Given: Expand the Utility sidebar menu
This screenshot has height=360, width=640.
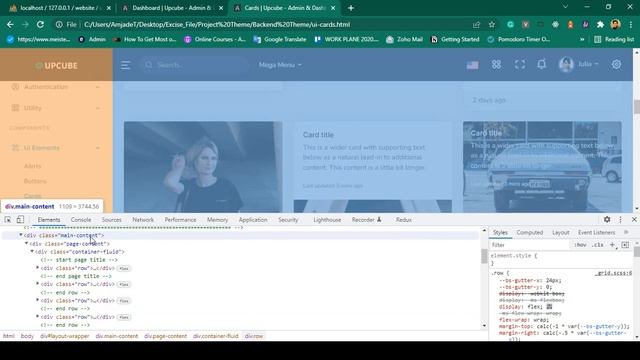Looking at the screenshot, I should point(56,108).
